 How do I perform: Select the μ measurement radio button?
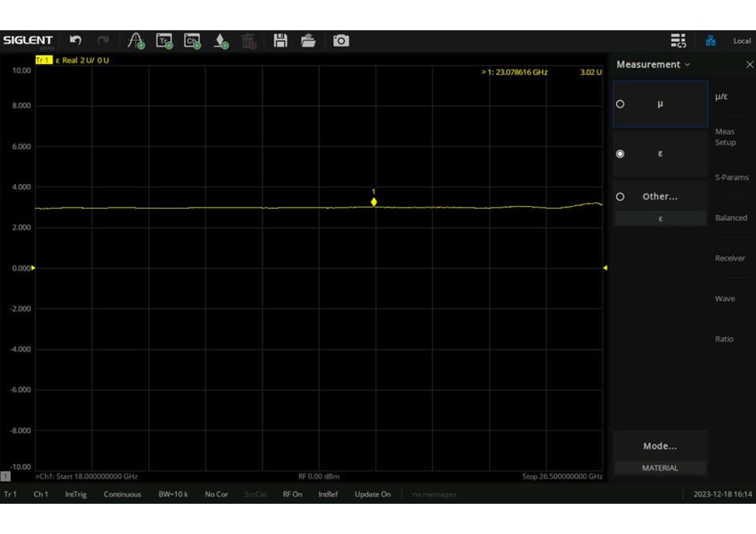[x=620, y=104]
